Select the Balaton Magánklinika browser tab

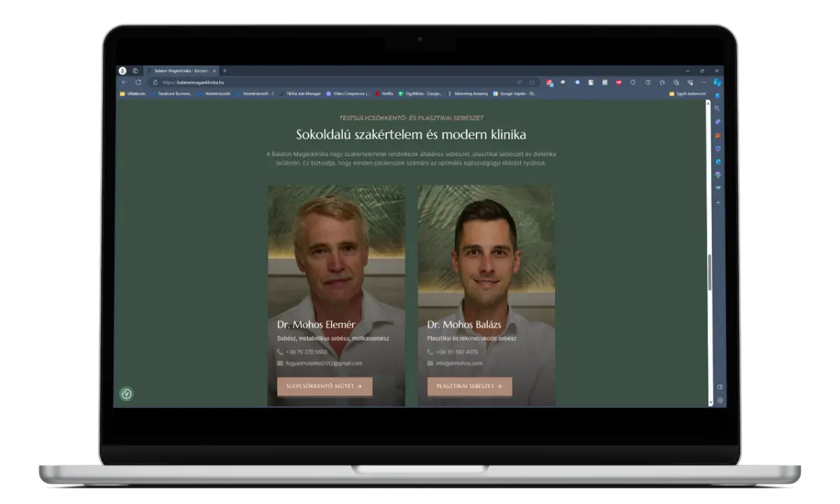180,71
